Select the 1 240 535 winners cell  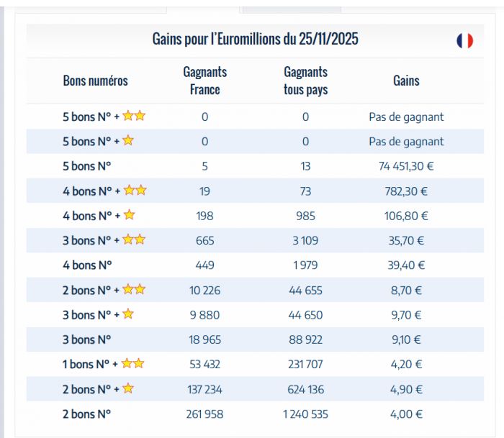click(305, 414)
